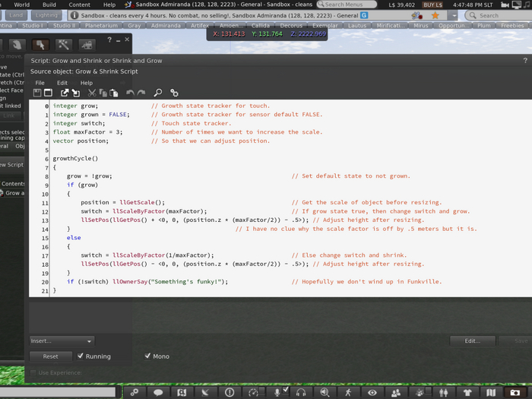Click the Reset button
Image resolution: width=532 pixels, height=399 pixels.
click(51, 356)
